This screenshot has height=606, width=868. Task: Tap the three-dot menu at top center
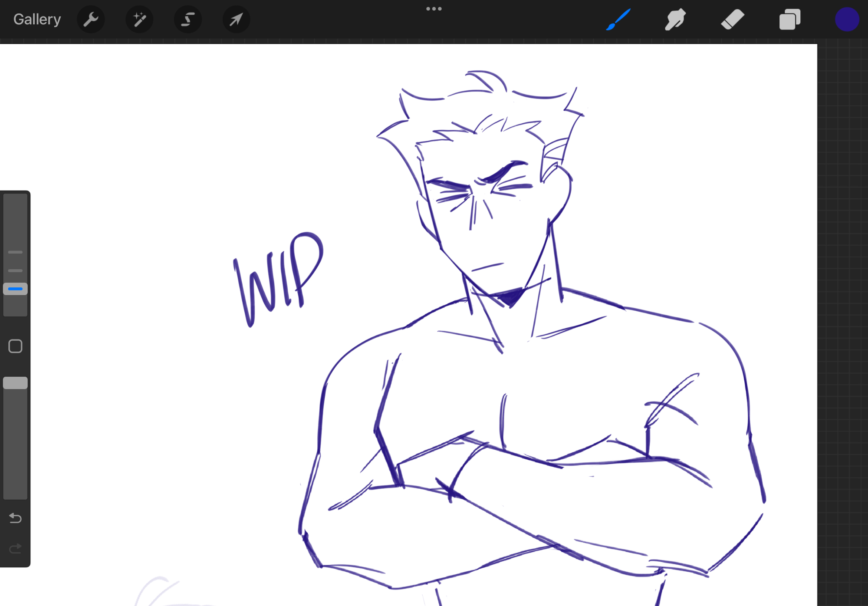[x=434, y=9]
